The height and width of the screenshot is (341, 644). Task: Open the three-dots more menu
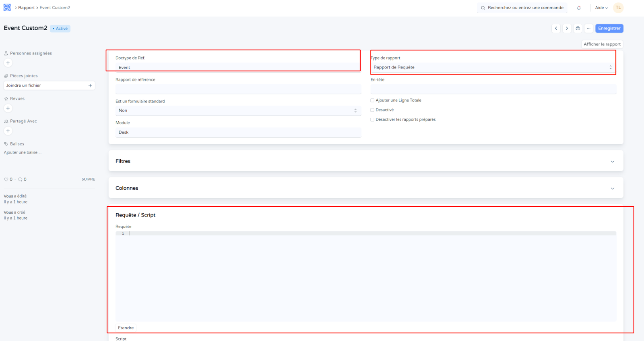[588, 28]
